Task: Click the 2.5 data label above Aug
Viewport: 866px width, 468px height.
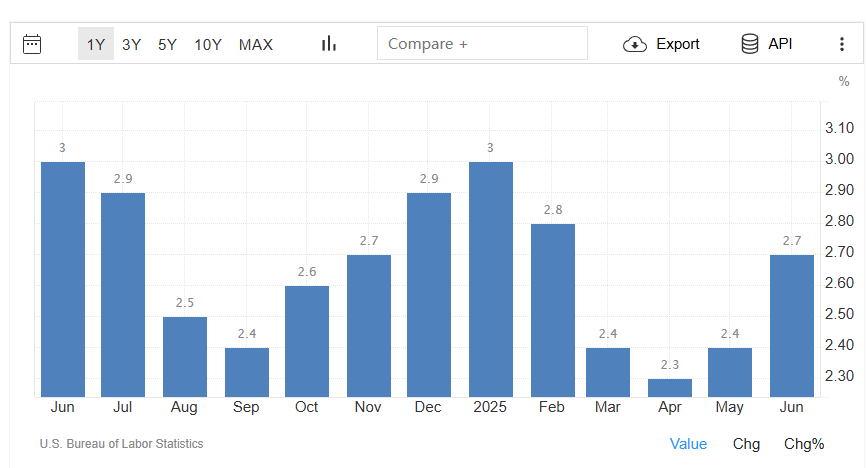Action: click(x=185, y=303)
